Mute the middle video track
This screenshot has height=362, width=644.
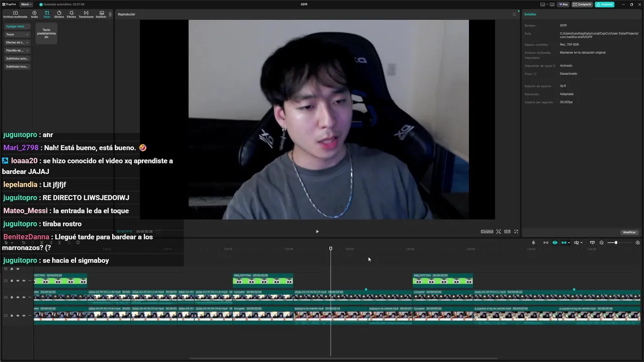(x=24, y=297)
